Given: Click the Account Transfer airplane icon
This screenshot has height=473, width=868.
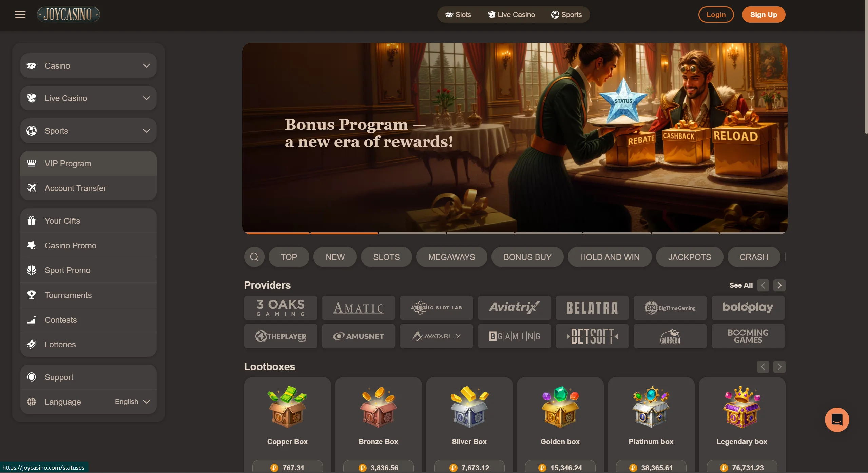Looking at the screenshot, I should point(32,188).
